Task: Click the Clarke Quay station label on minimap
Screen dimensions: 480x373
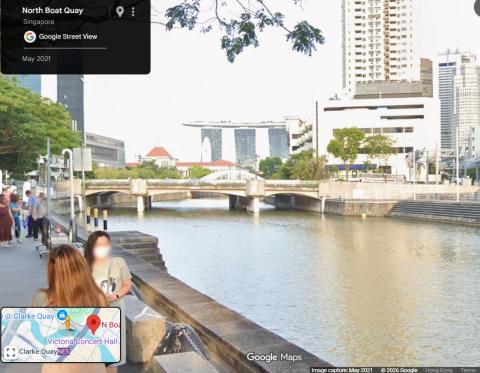Action: tap(38, 351)
